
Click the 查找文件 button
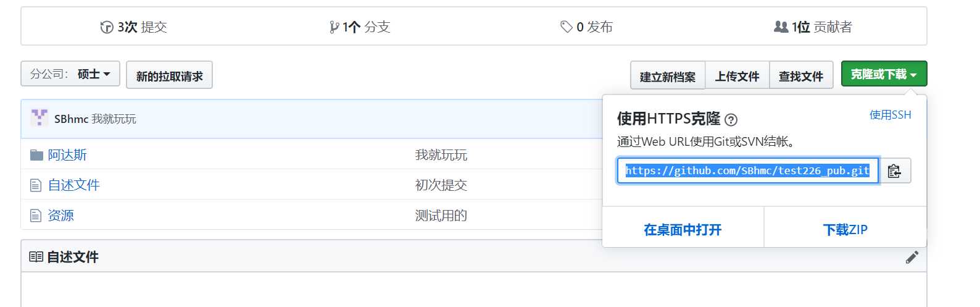click(801, 76)
